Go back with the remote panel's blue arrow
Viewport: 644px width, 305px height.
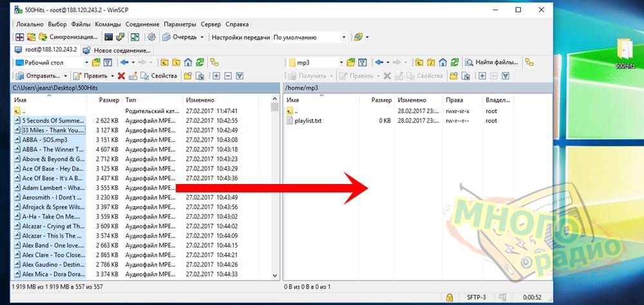pyautogui.click(x=379, y=63)
